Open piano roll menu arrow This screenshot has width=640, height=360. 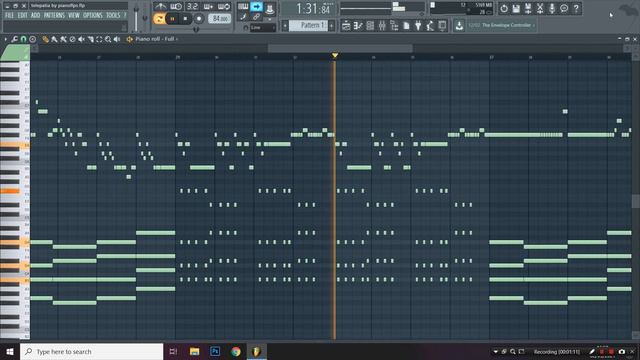click(x=5, y=39)
